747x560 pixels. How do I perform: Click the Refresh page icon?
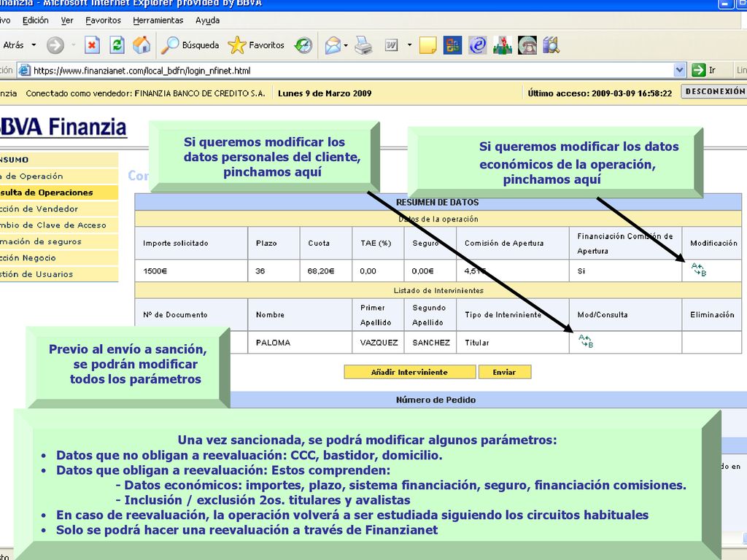coord(117,45)
